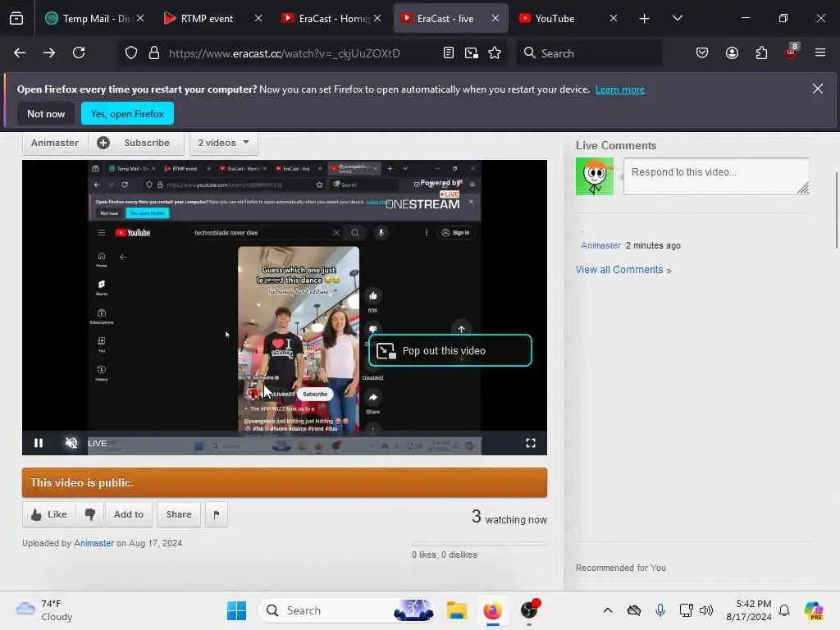The height and width of the screenshot is (630, 840).
Task: Show hidden system tray icons
Action: [608, 610]
